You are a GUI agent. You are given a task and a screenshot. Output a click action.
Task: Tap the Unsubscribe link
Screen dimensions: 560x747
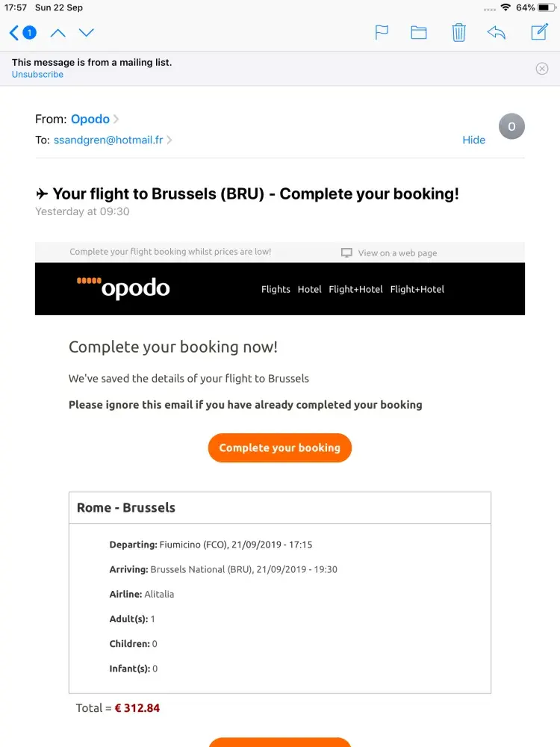pos(37,75)
